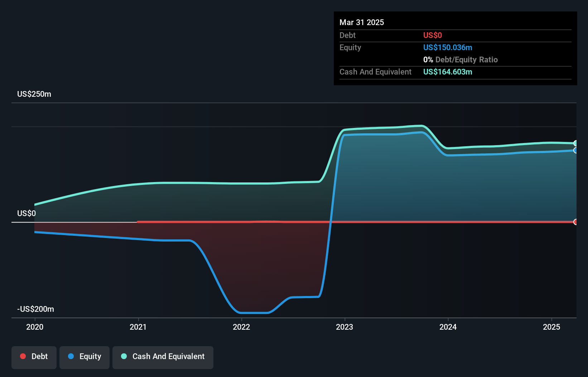This screenshot has height=377, width=588.
Task: Click the US$164.603m cash value
Action: (x=448, y=72)
